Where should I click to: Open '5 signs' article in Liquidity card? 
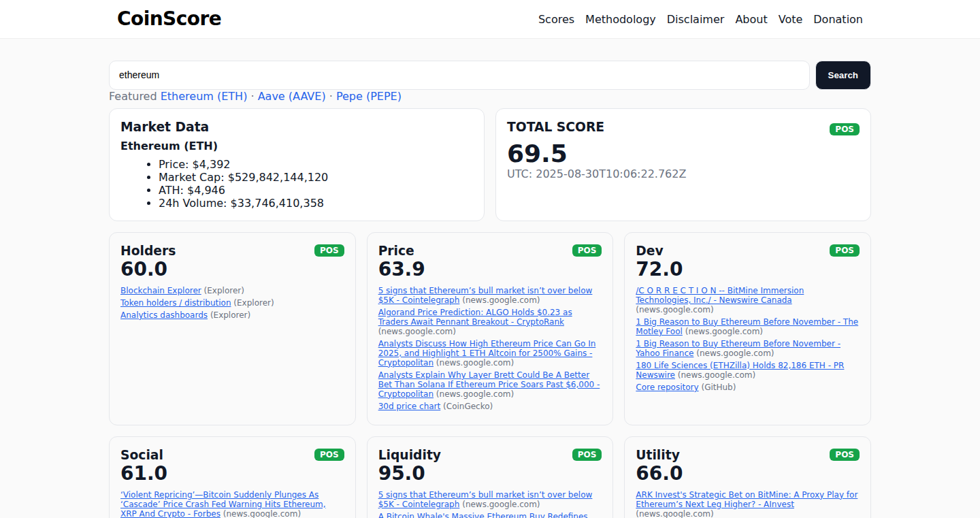point(485,500)
